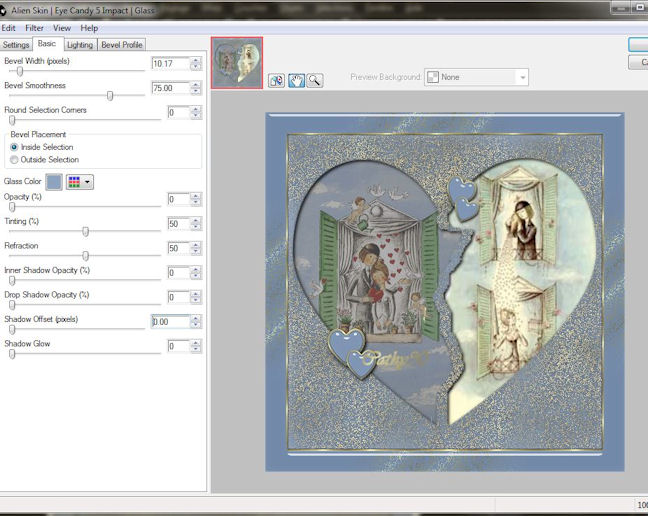Click the Round Selection Corners value field
This screenshot has height=516, width=648.
[x=179, y=112]
